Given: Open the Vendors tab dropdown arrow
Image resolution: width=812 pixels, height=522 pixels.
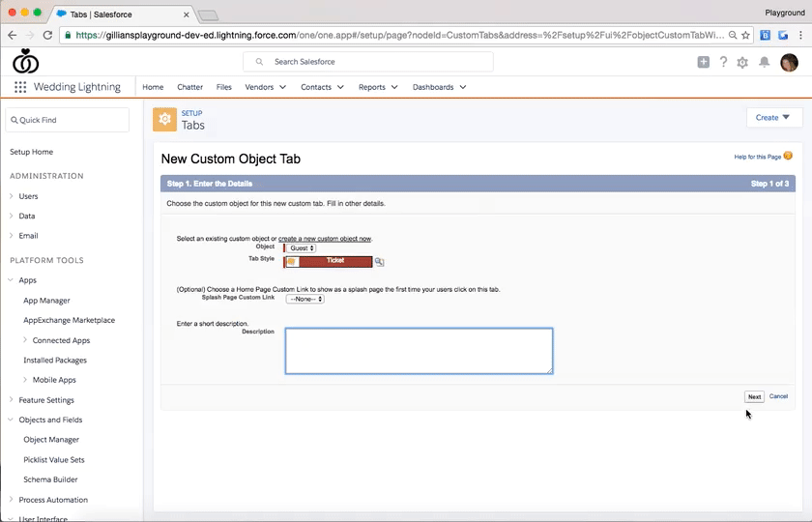Looking at the screenshot, I should (x=282, y=87).
